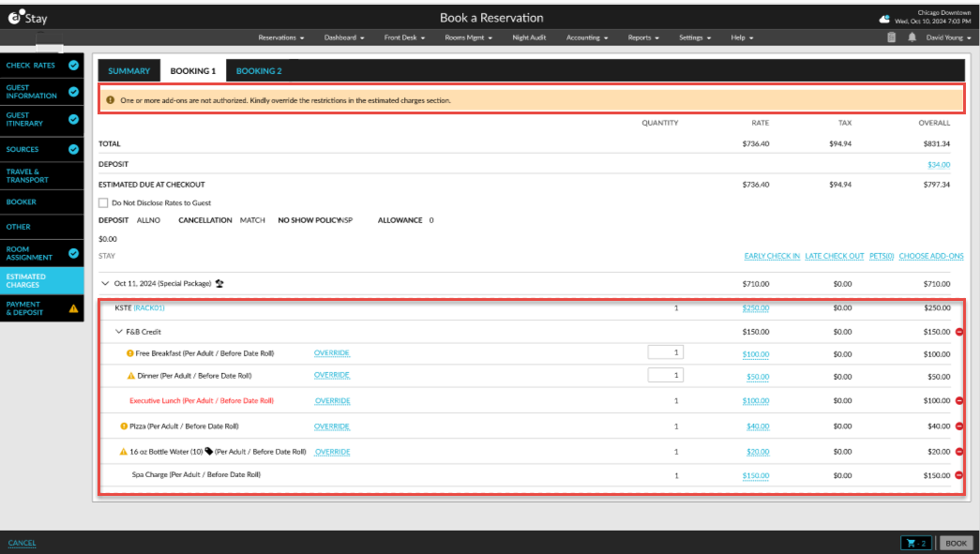Click the weather cloud icon
Image resolution: width=980 pixels, height=554 pixels.
pyautogui.click(x=884, y=18)
